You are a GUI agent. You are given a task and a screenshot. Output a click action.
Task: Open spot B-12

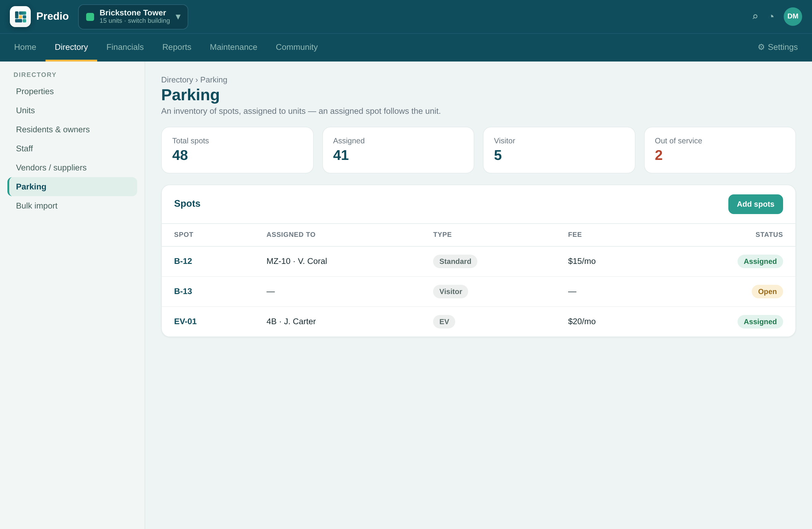pyautogui.click(x=183, y=261)
